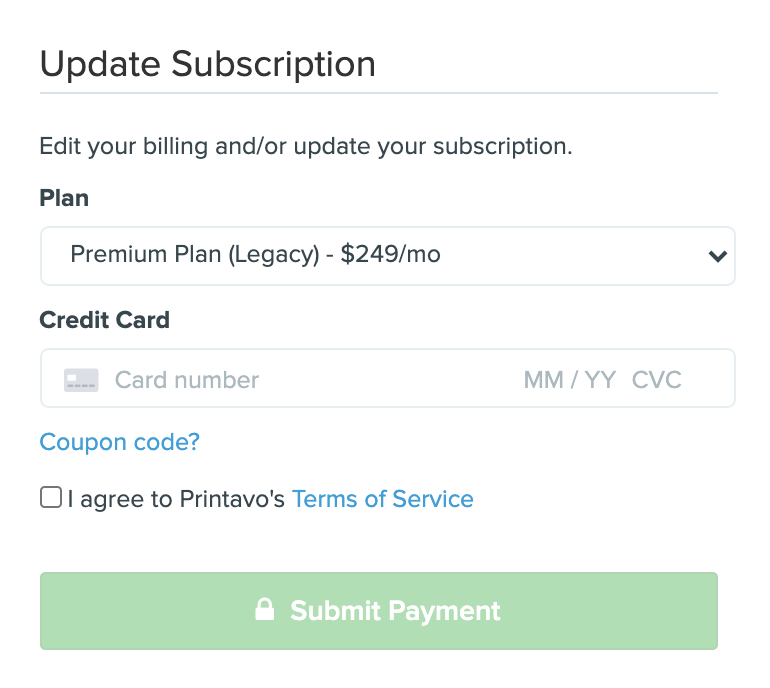Image resolution: width=770 pixels, height=688 pixels.
Task: Click the "Credit Card" field label
Action: (x=105, y=320)
